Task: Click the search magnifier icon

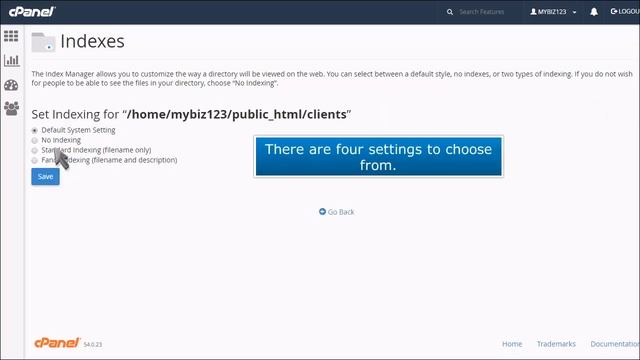Action: [x=449, y=12]
